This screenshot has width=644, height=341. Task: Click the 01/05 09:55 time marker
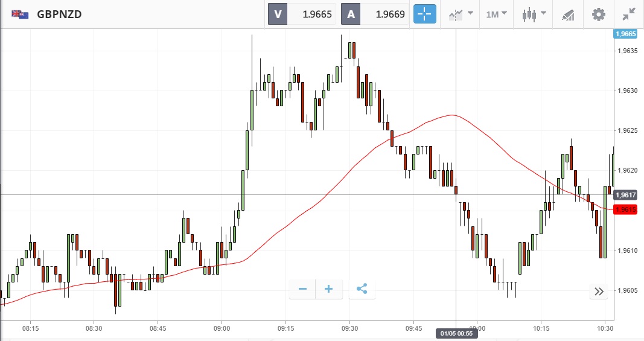tap(456, 333)
